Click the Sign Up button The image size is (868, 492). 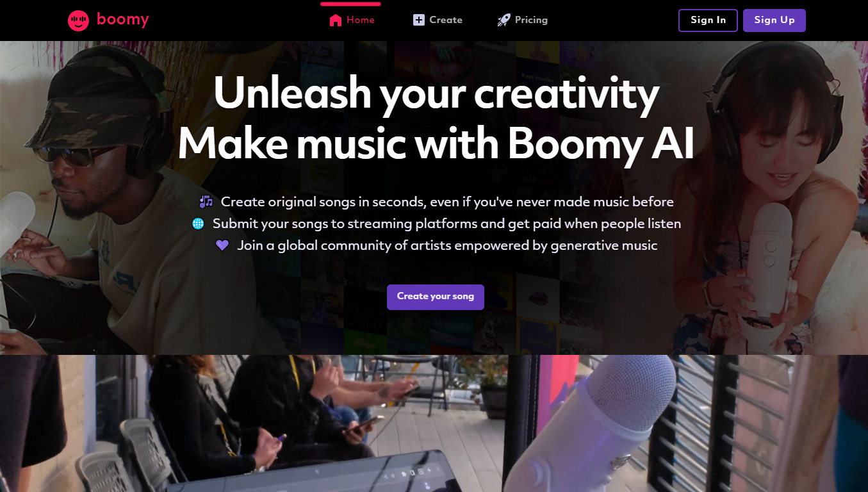click(x=774, y=20)
